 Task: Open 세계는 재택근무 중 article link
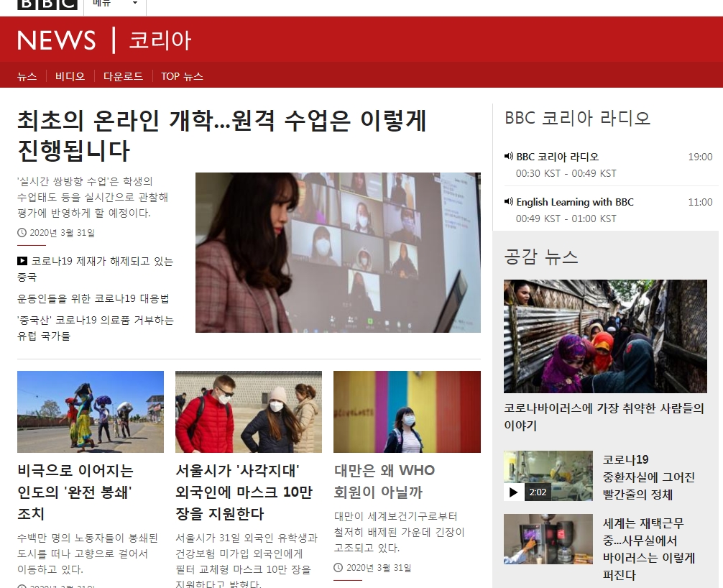tap(649, 548)
